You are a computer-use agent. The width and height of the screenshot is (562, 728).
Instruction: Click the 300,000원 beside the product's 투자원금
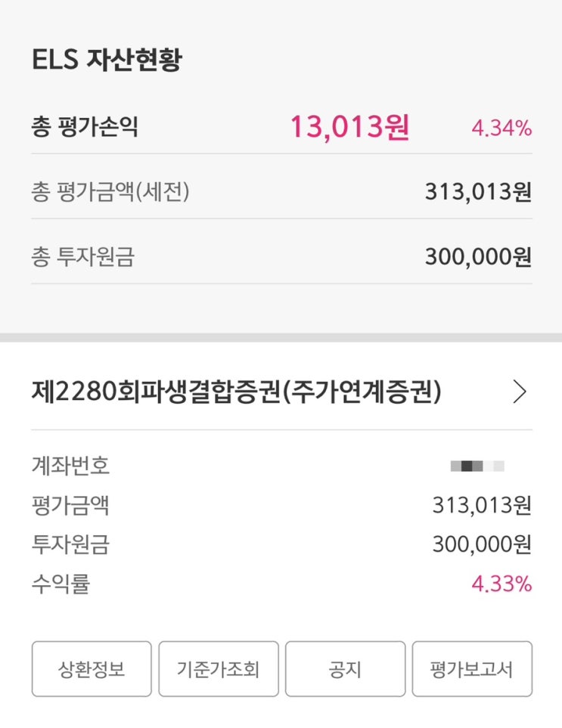coord(482,544)
